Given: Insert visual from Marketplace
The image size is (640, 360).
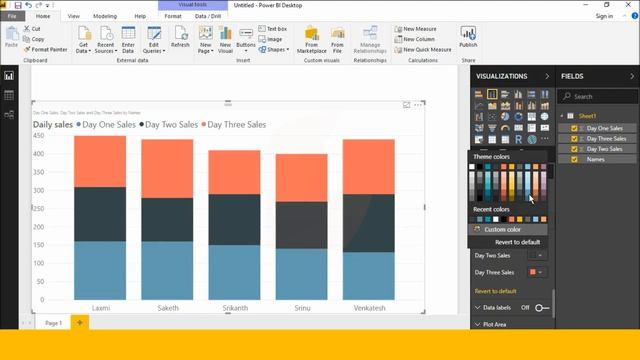Looking at the screenshot, I should 311,40.
